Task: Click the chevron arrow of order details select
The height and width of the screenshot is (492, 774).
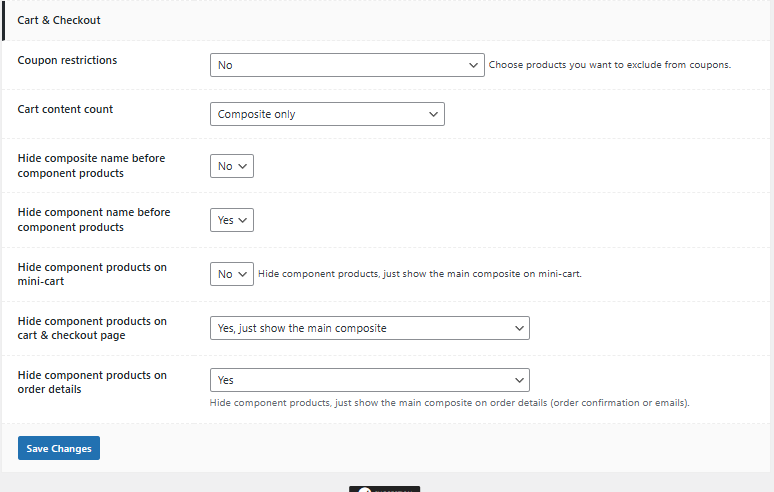Action: [519, 380]
